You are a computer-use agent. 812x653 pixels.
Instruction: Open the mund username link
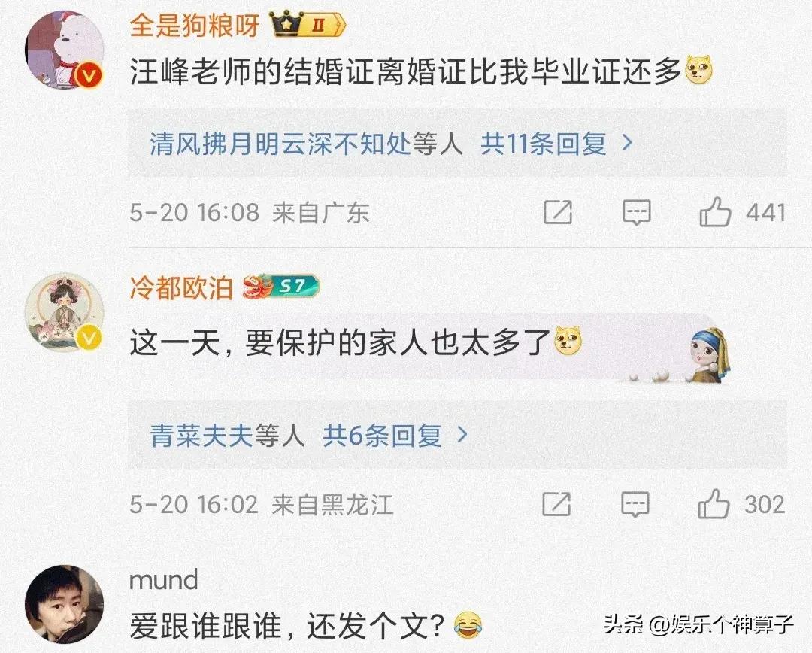(164, 579)
